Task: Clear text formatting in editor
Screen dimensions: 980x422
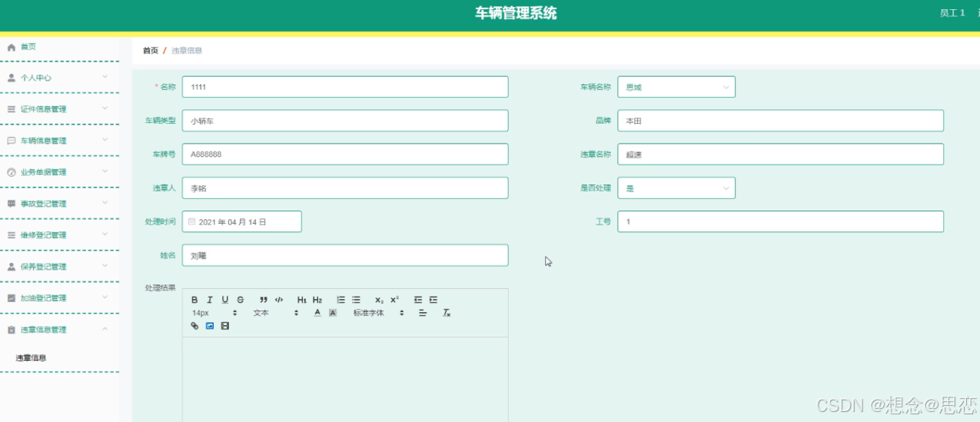Action: point(447,313)
